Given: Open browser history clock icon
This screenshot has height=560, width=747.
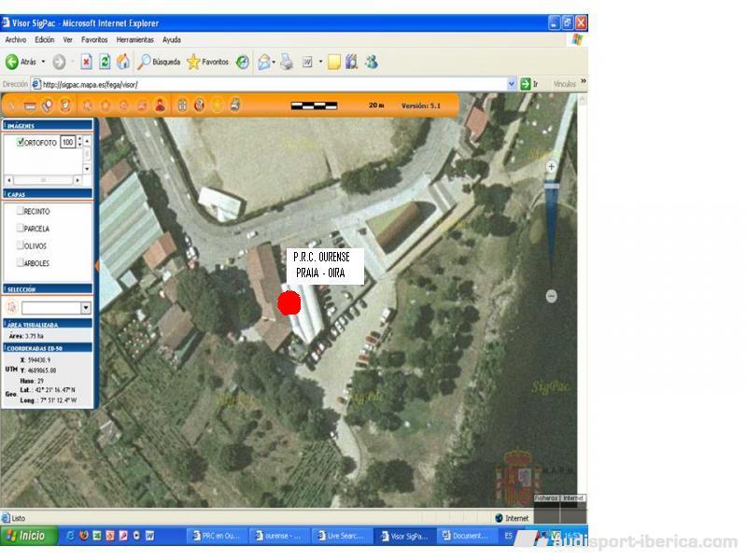Looking at the screenshot, I should click(243, 62).
